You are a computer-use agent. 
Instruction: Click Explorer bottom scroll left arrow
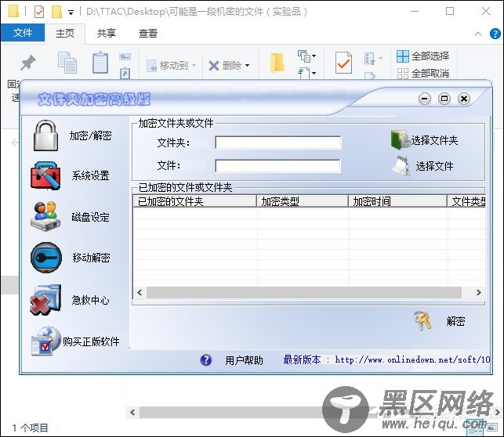(132, 412)
